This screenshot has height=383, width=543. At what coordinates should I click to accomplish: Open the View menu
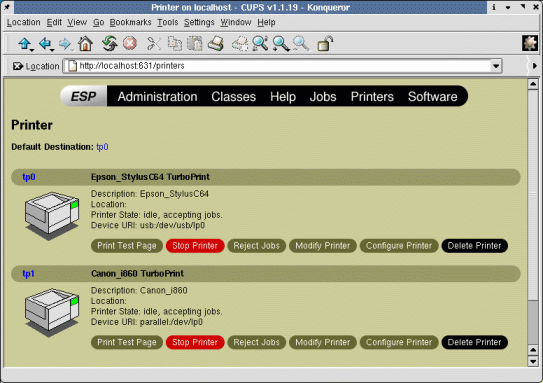(x=77, y=23)
